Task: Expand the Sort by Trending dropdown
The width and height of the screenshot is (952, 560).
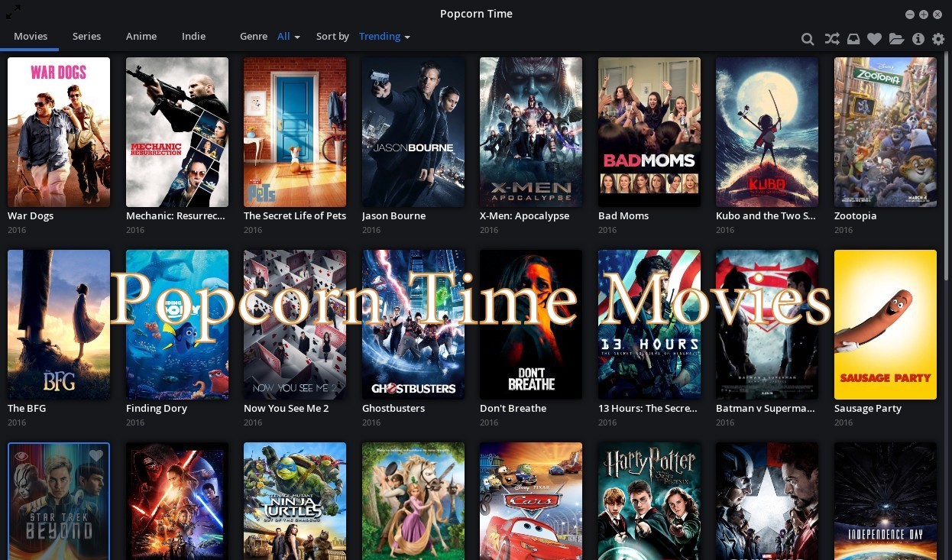Action: pyautogui.click(x=385, y=36)
